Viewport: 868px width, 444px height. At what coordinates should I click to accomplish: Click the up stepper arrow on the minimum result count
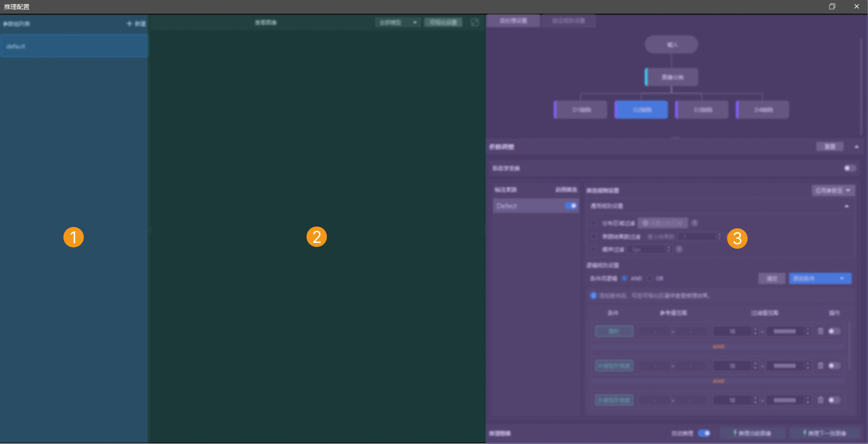click(719, 234)
